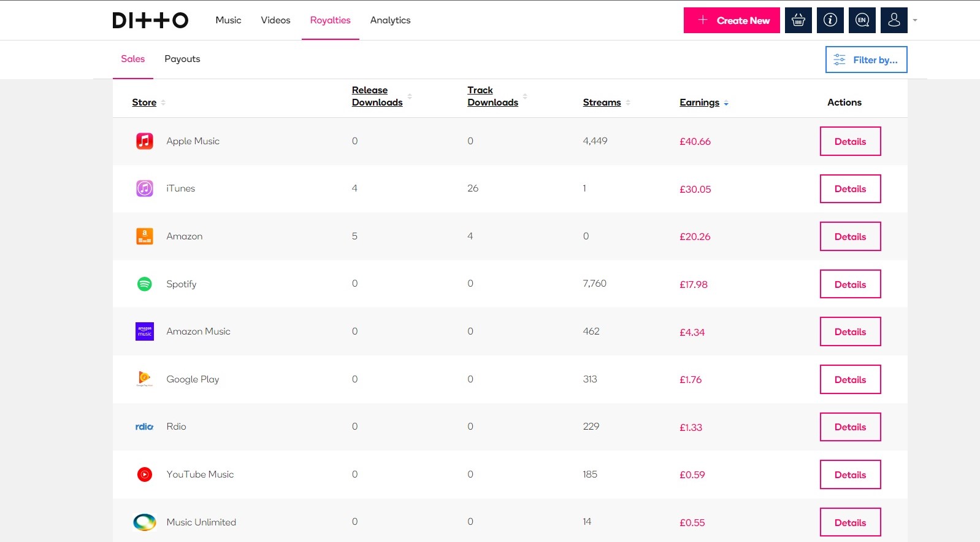Go to the Music menu
This screenshot has height=542, width=980.
pos(228,20)
